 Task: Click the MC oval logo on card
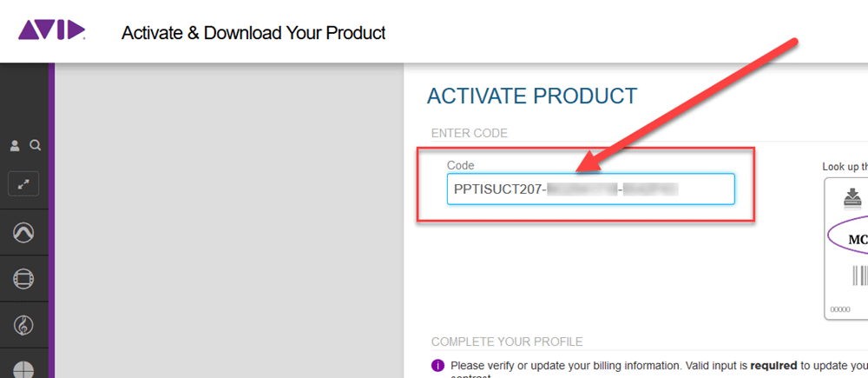[x=855, y=238]
